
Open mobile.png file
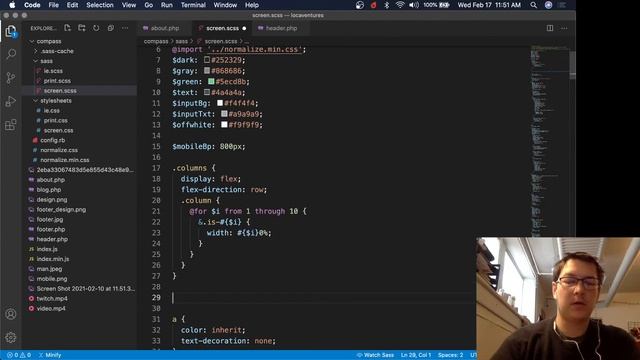(52, 279)
